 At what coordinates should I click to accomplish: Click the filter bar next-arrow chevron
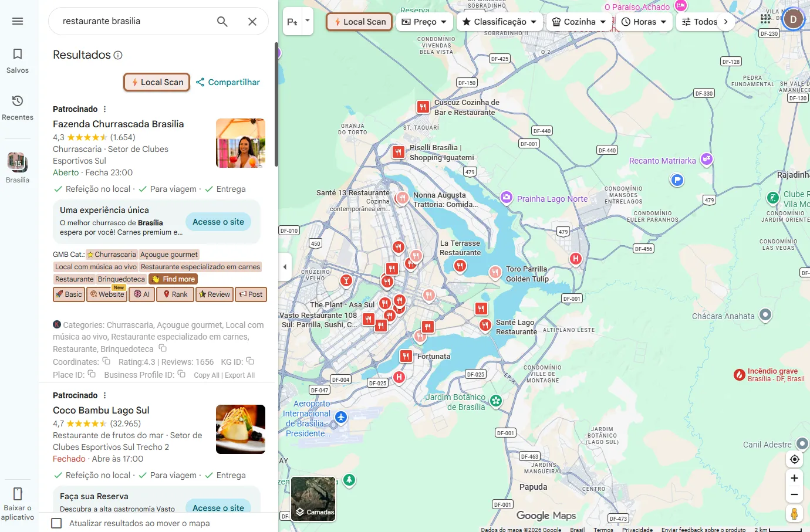point(726,22)
